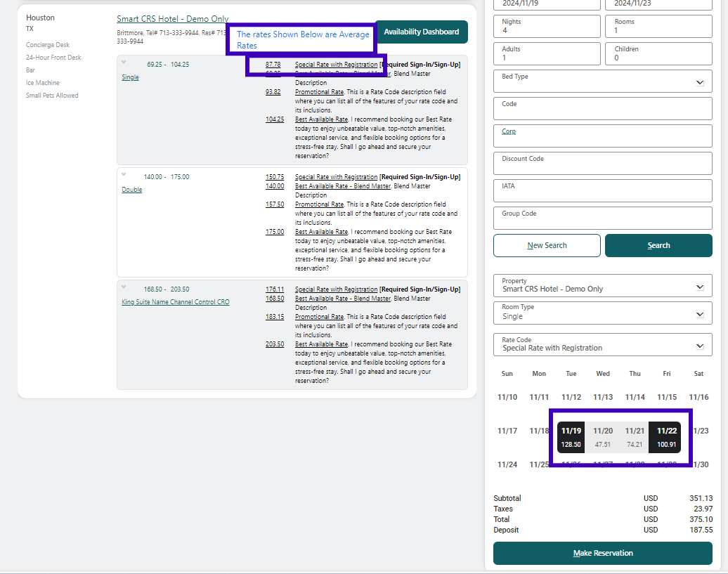The height and width of the screenshot is (574, 728).
Task: Open the Bed Type dropdown
Action: (603, 81)
